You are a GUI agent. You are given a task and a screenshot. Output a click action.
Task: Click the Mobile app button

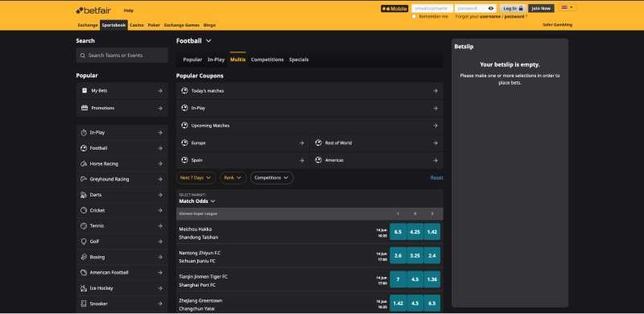(394, 8)
